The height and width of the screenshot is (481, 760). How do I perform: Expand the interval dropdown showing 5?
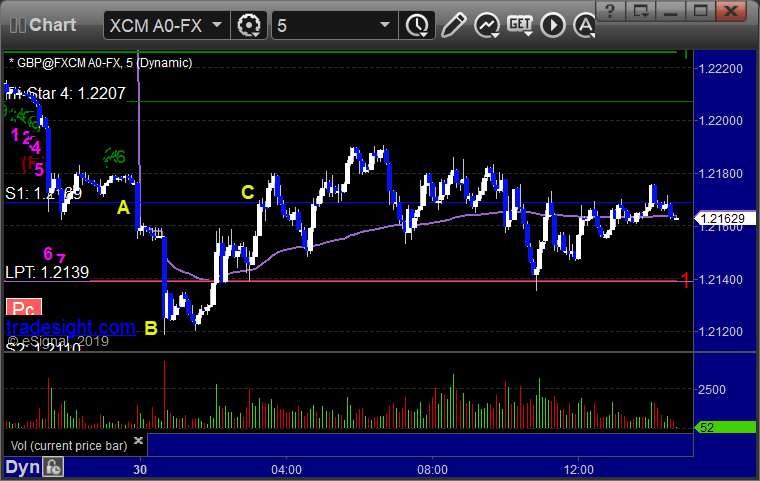[385, 24]
